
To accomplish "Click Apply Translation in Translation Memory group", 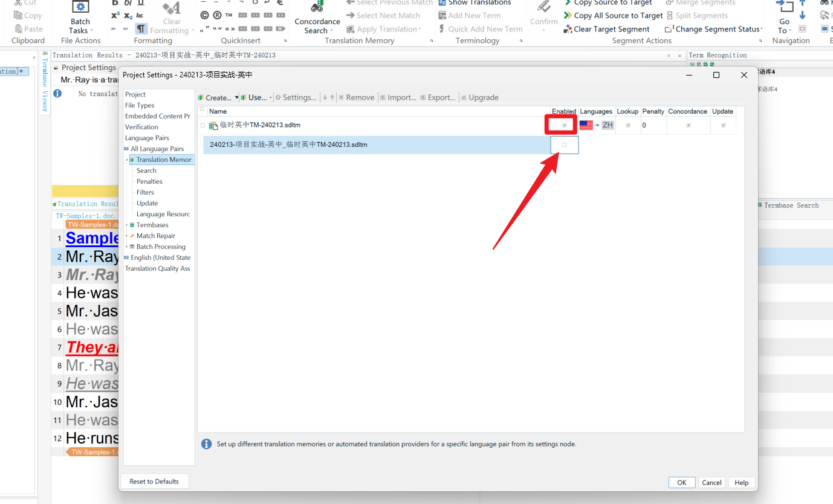I will click(x=383, y=29).
